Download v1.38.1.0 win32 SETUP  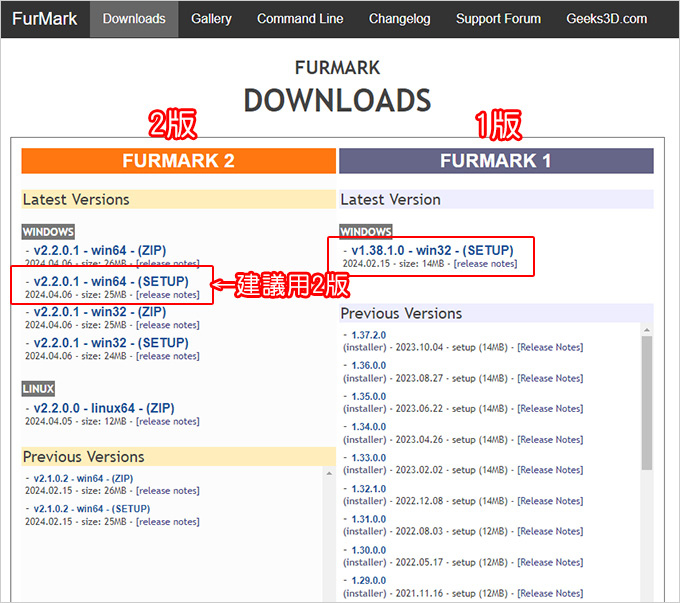[x=432, y=250]
